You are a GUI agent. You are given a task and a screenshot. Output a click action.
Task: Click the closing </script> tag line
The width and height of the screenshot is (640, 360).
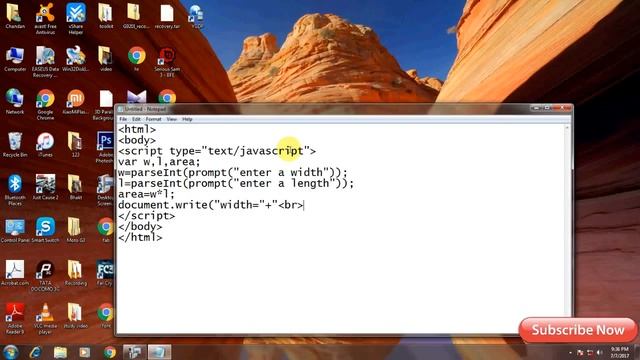[x=147, y=216]
